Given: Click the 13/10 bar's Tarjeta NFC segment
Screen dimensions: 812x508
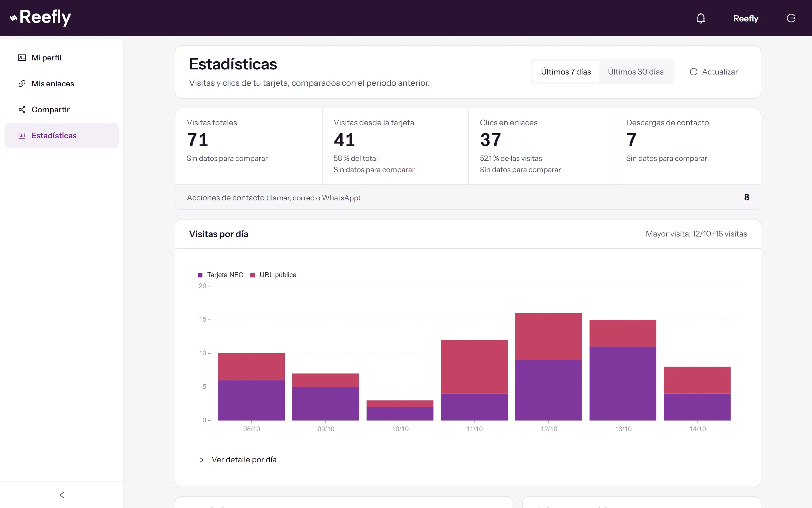Looking at the screenshot, I should (x=623, y=383).
